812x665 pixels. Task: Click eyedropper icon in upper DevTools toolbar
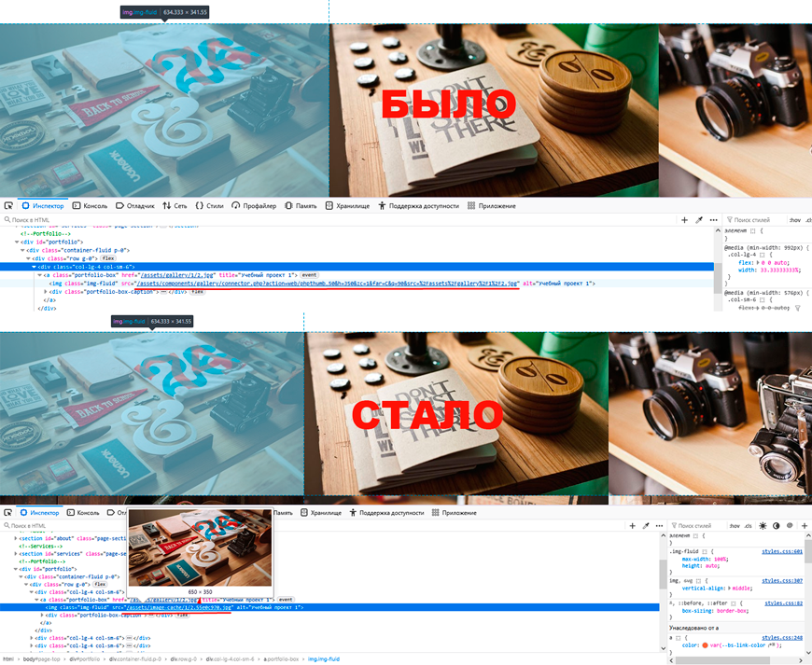pos(699,220)
